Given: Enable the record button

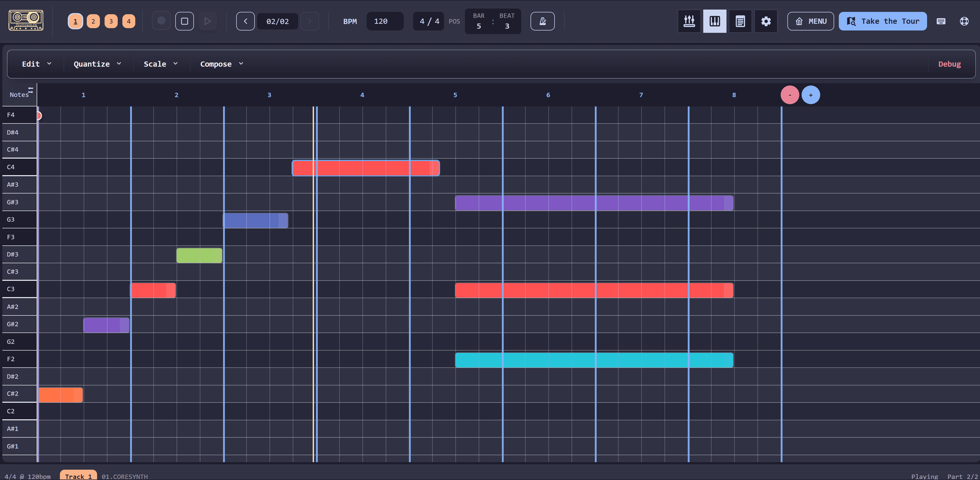Looking at the screenshot, I should click(161, 21).
